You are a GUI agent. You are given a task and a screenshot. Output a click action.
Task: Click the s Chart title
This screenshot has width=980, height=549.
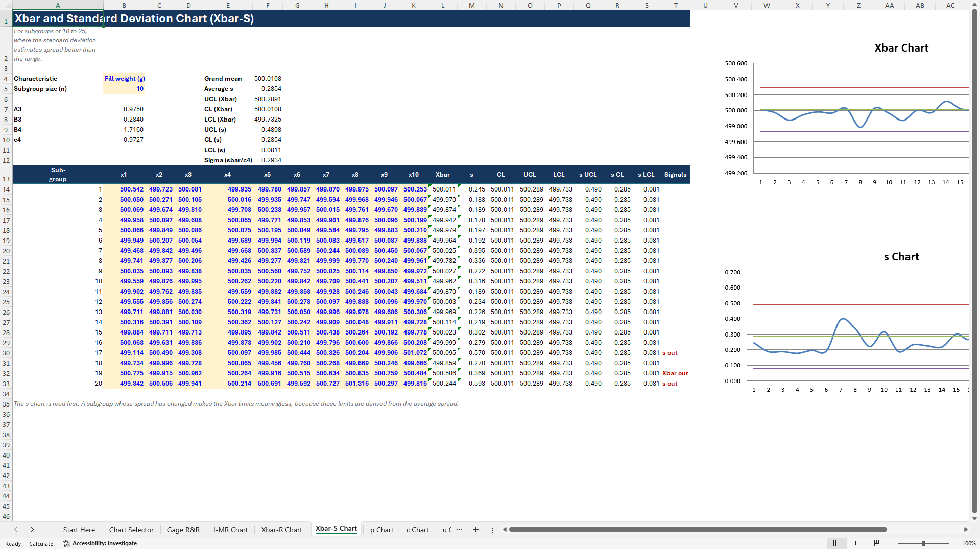point(901,257)
